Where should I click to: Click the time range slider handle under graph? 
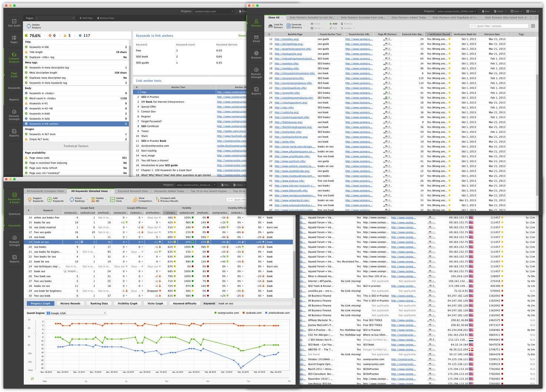click(203, 378)
